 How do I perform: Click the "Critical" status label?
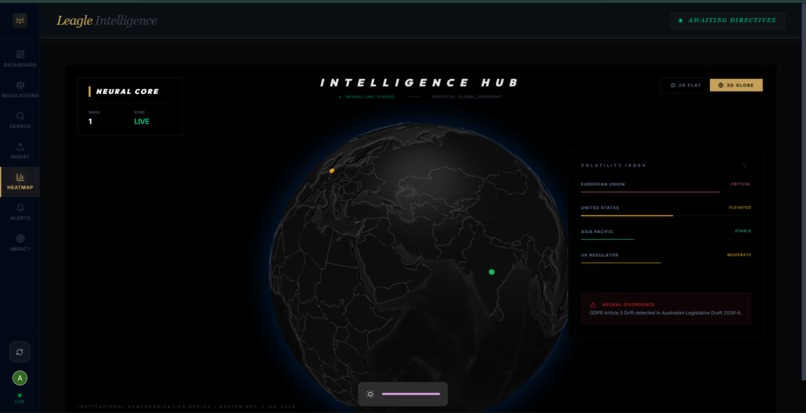[741, 184]
